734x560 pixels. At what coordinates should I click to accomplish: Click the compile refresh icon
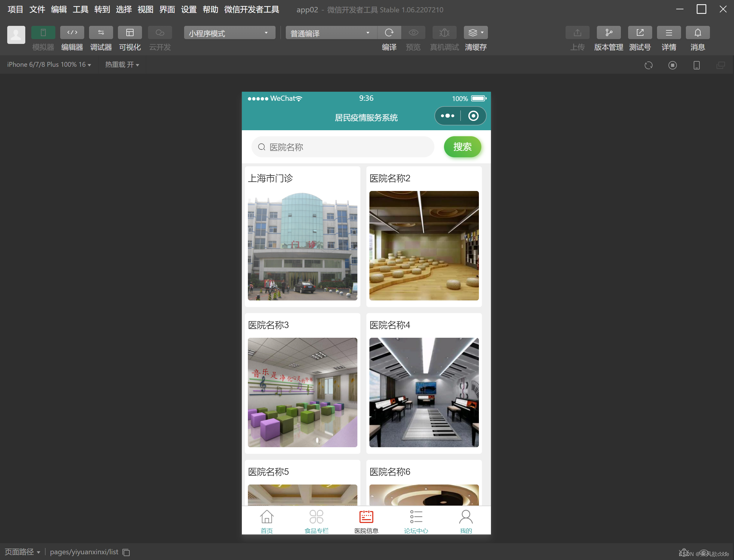(389, 33)
